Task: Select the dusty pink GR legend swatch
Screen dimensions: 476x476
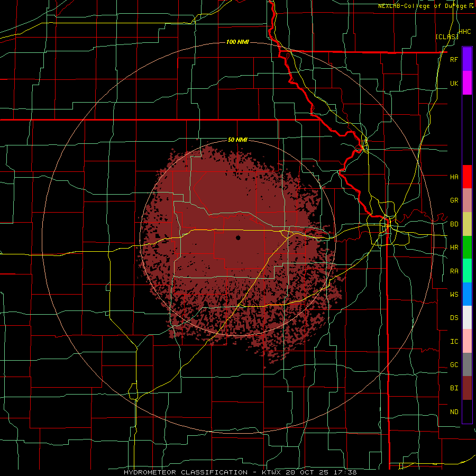Action: [467, 200]
